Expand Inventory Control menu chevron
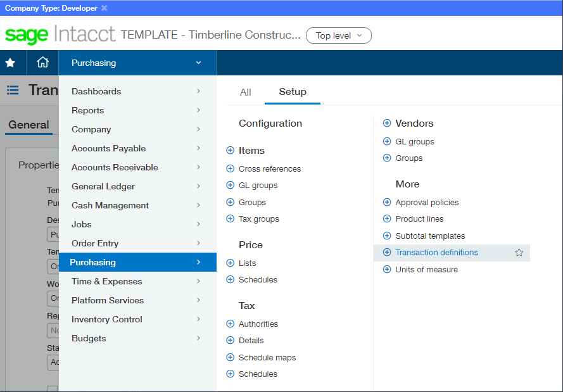This screenshot has width=563, height=392. point(198,319)
